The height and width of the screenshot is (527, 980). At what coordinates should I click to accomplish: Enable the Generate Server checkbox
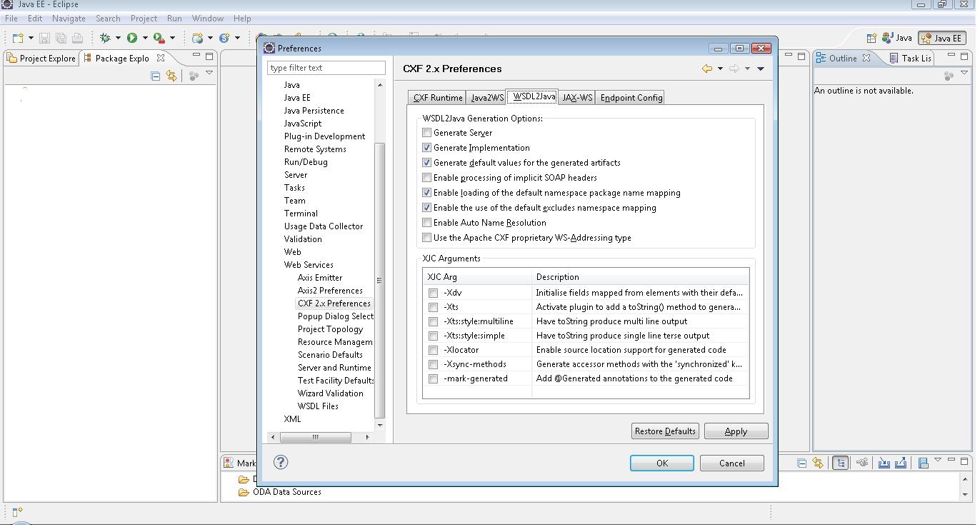point(427,133)
